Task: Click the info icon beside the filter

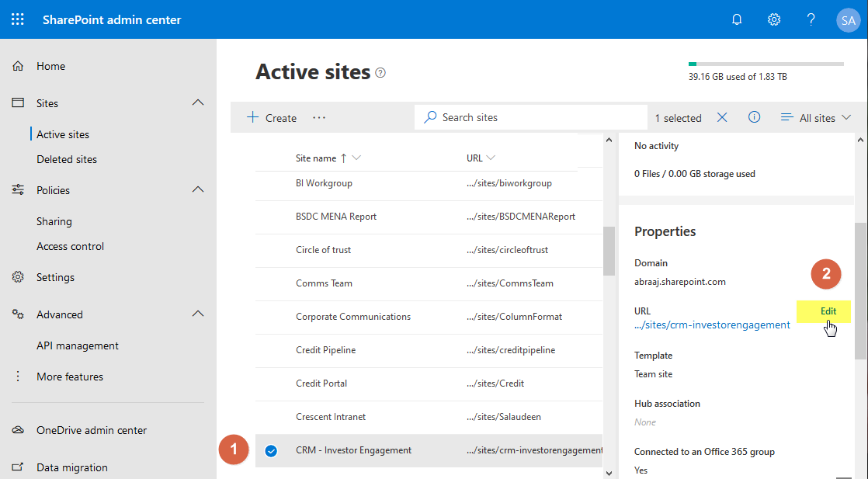Action: click(753, 117)
